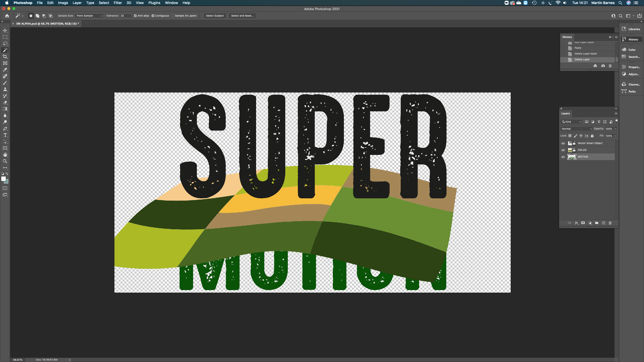Hide the FIELDS layer visibility
Viewport: 644px width, 362px height.
563,150
